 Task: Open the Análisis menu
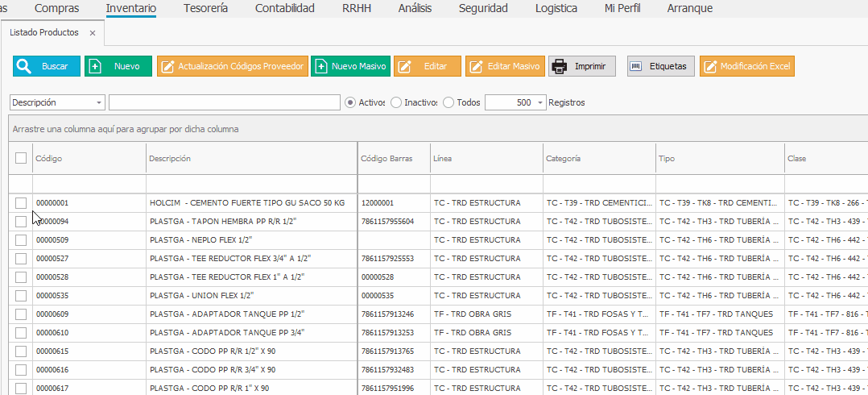tap(415, 8)
